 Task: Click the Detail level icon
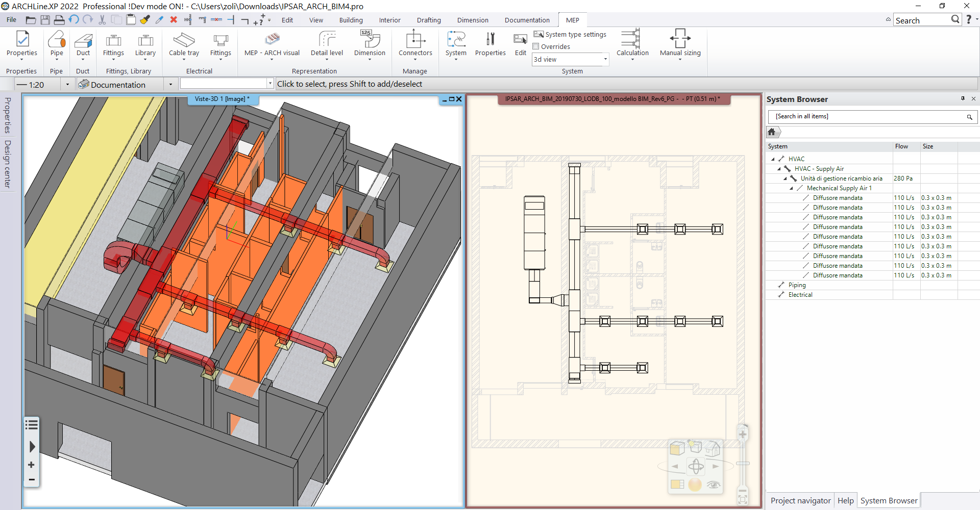click(327, 40)
